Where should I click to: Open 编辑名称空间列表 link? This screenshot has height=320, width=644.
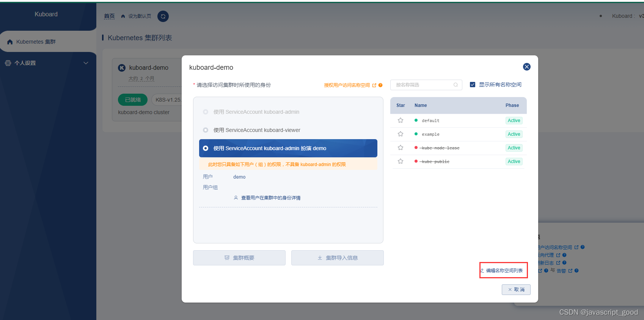[x=504, y=271]
